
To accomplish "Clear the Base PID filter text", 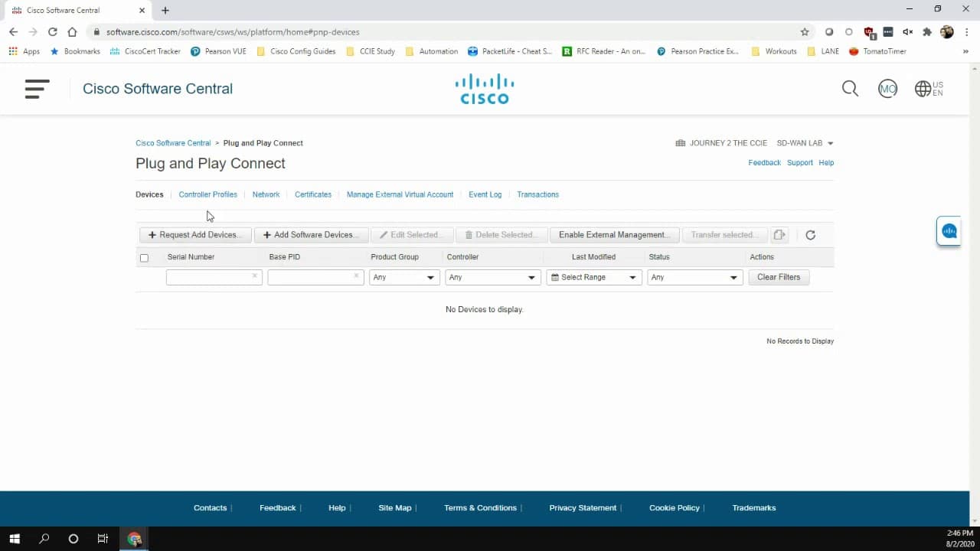I will [x=356, y=276].
